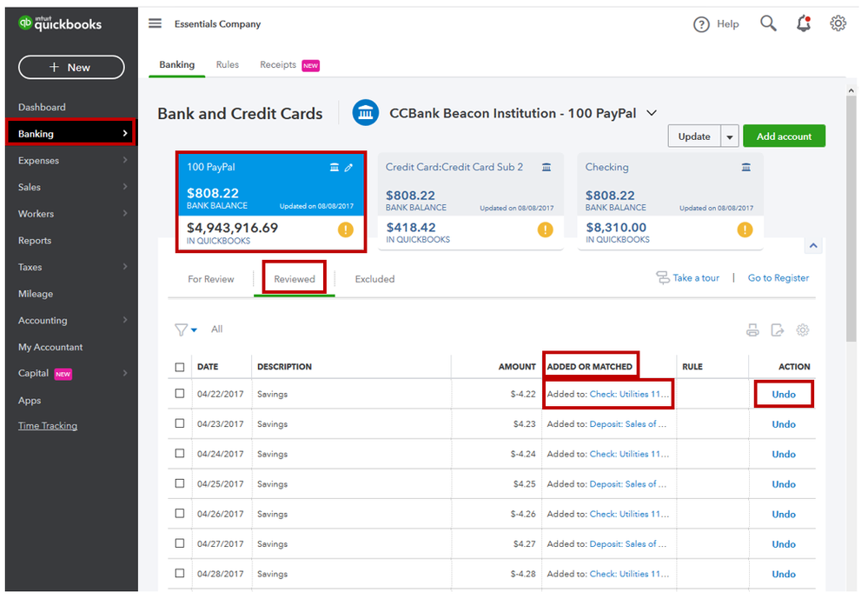Collapse the account cards with the up chevron

(x=813, y=245)
